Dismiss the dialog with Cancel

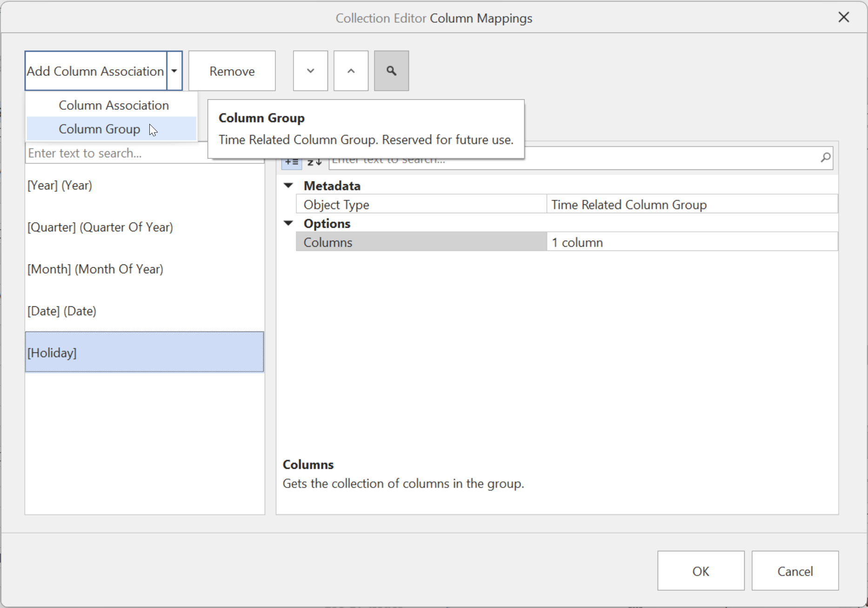point(795,571)
